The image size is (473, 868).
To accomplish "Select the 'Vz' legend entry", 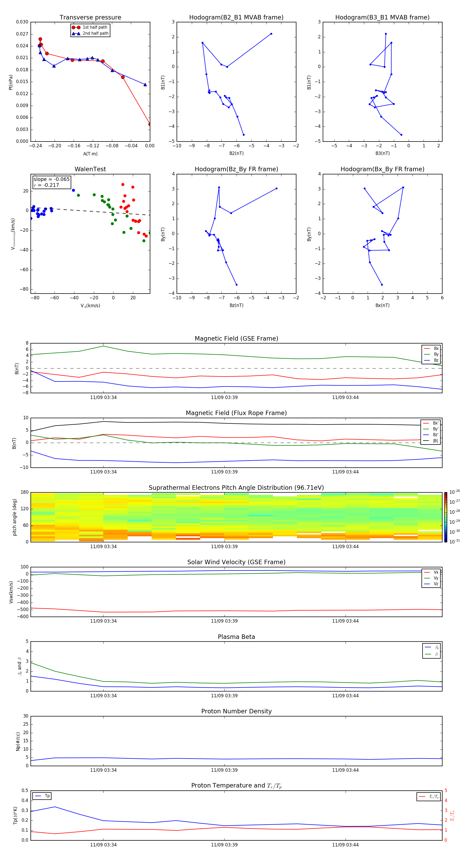I will [x=431, y=584].
